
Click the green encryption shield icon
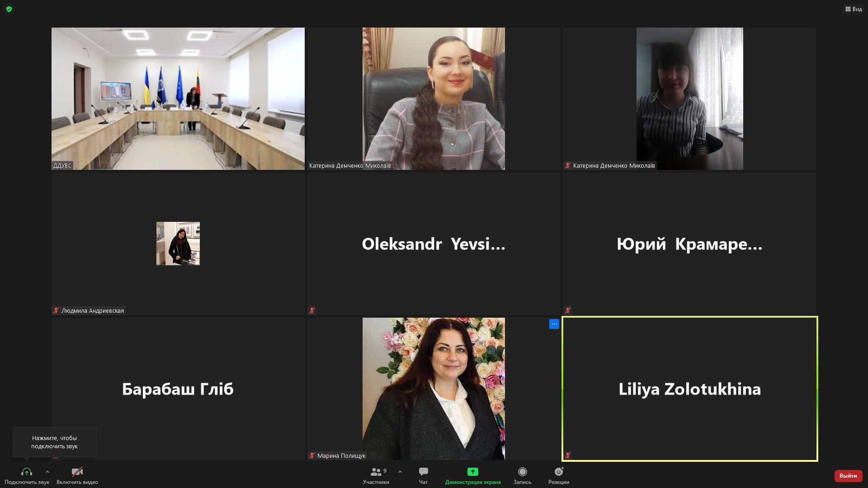tap(9, 9)
